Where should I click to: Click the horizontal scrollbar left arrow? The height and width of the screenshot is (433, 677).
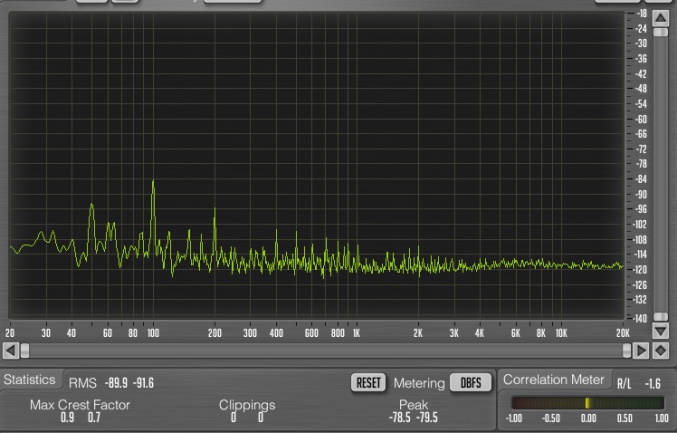coord(10,351)
